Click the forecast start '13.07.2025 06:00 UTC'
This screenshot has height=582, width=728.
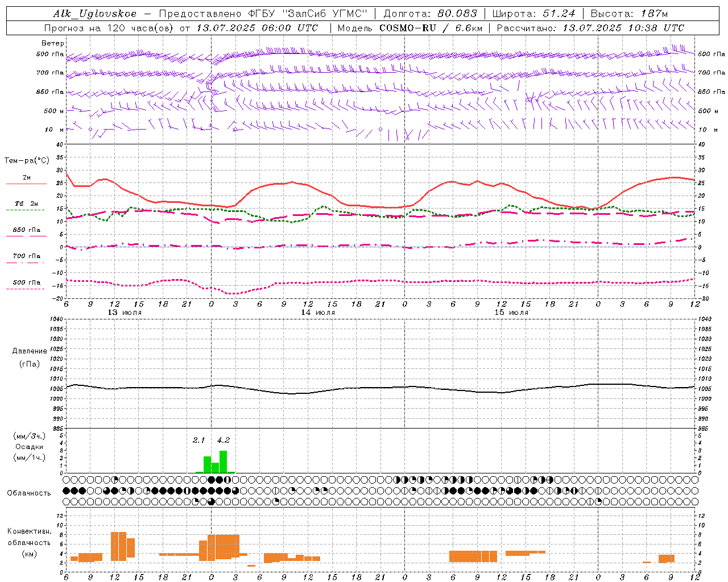(257, 28)
